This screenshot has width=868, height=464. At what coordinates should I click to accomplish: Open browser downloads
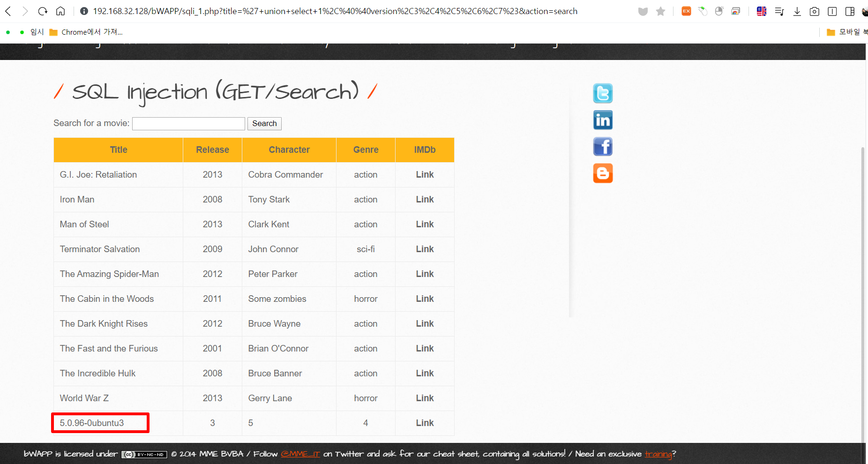tap(797, 11)
